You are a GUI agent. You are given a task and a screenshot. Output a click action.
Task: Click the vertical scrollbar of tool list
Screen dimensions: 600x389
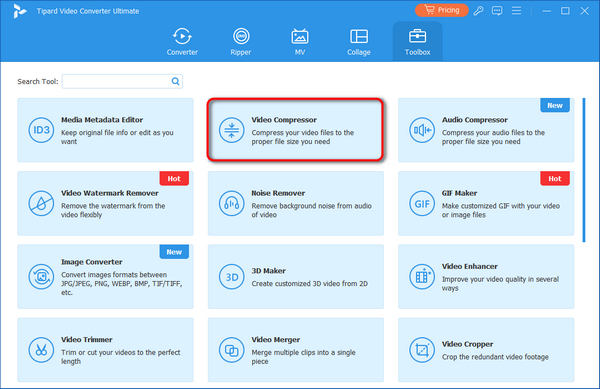click(x=584, y=170)
